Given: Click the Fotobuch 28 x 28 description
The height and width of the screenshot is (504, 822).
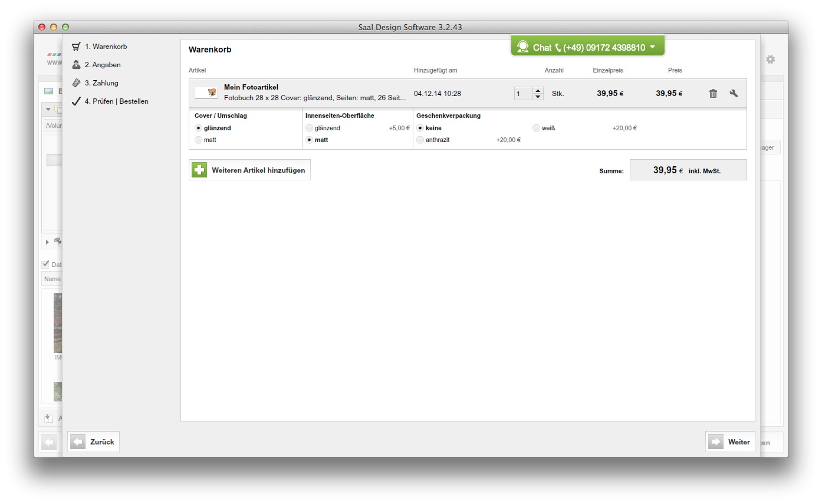Looking at the screenshot, I should tap(315, 97).
